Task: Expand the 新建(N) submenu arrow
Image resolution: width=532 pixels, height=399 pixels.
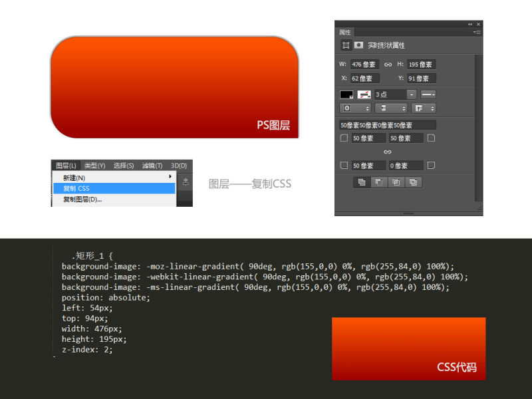Action: coord(170,177)
